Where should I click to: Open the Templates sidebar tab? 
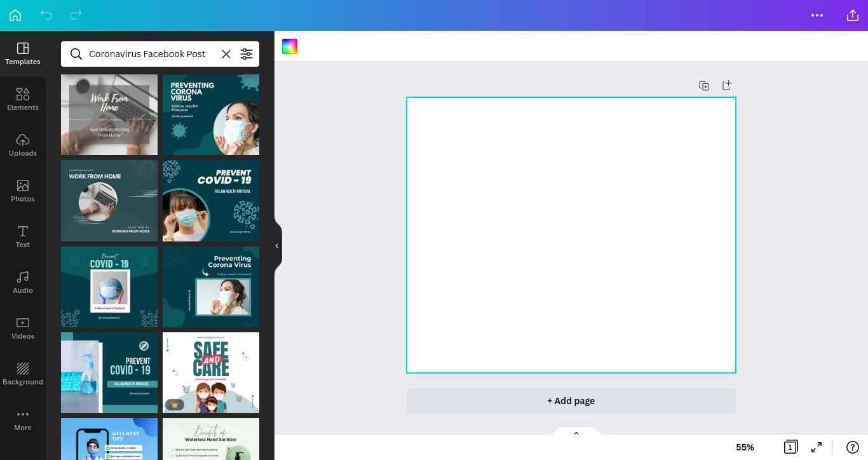point(23,54)
